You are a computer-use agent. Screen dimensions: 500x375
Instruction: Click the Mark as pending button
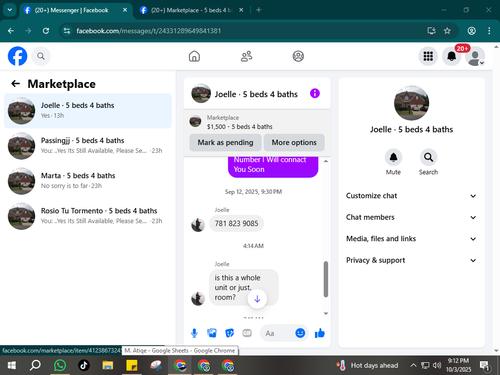tap(225, 143)
